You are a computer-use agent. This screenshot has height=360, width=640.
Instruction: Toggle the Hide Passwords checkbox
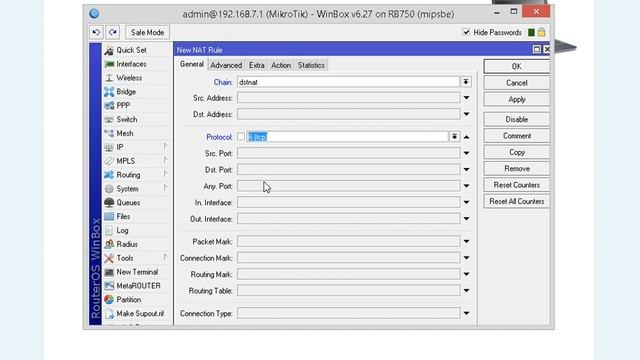[x=466, y=32]
